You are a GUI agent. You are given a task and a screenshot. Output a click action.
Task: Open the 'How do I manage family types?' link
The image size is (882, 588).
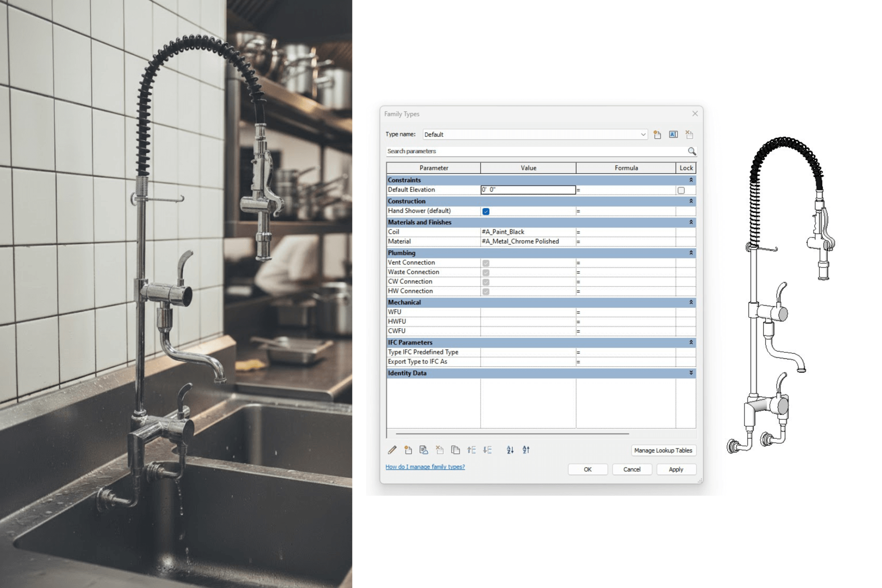pos(425,466)
